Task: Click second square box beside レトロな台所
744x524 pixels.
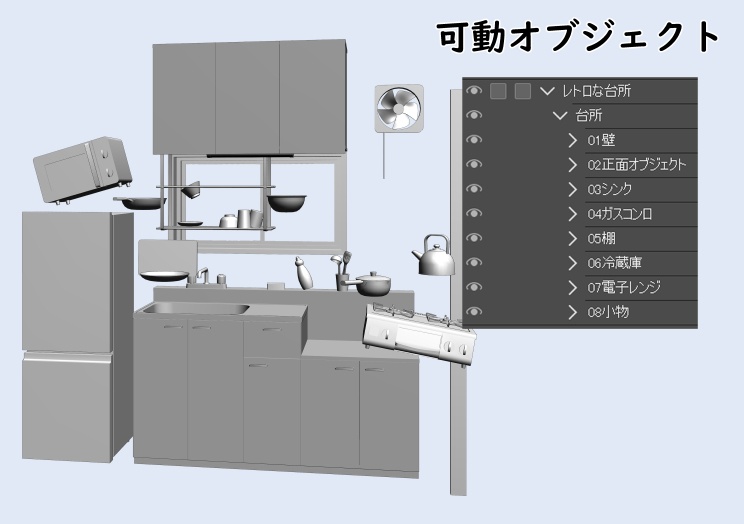Action: [x=522, y=91]
